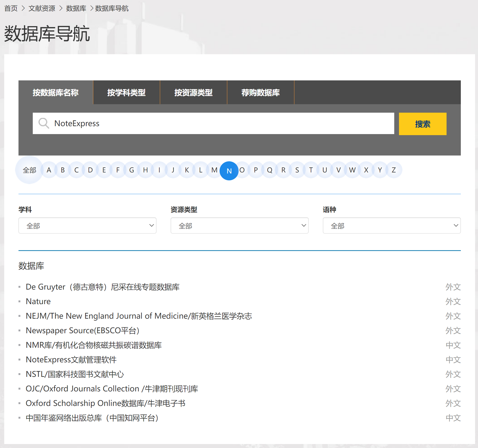
Task: Expand the 学科 dropdown
Action: (87, 226)
